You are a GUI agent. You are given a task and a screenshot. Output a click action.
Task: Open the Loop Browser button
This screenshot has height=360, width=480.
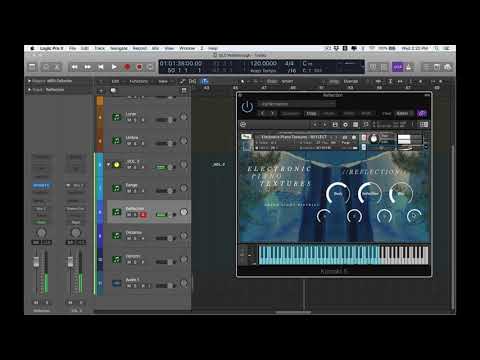coord(447,67)
